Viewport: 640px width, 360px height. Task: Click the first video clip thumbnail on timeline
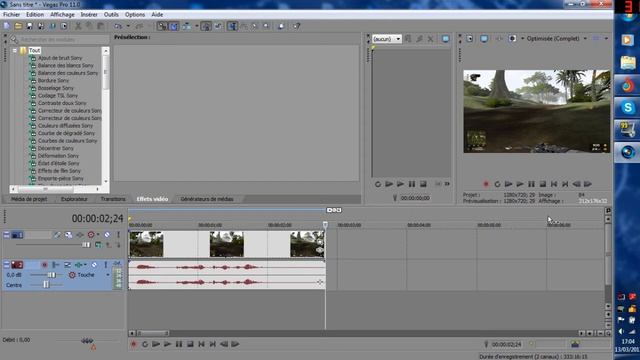click(x=146, y=244)
